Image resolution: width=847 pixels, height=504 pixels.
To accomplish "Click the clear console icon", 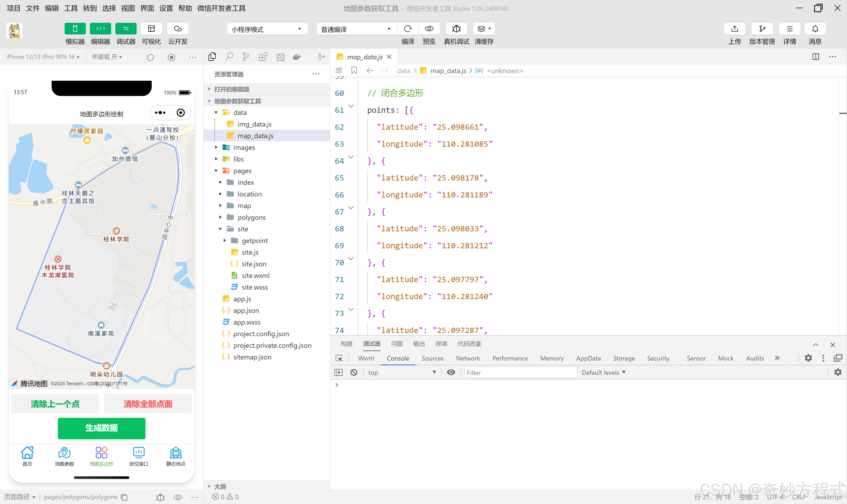I will (354, 372).
